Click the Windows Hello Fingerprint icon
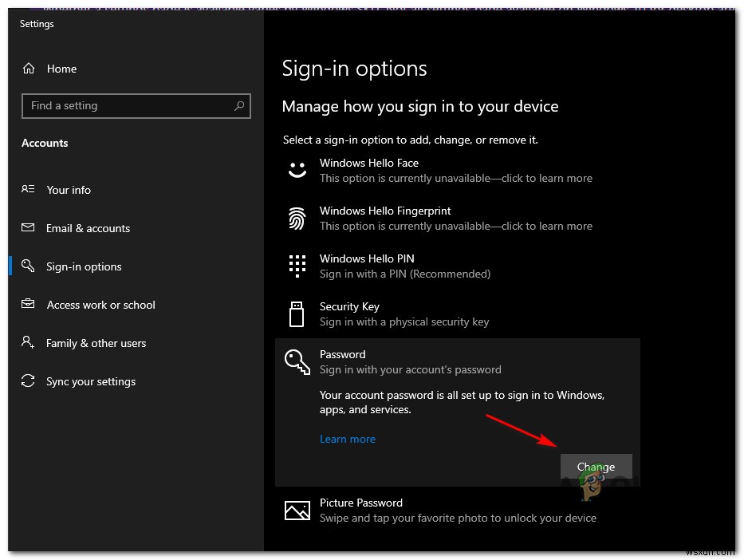Image resolution: width=744 pixels, height=560 pixels. 297,218
